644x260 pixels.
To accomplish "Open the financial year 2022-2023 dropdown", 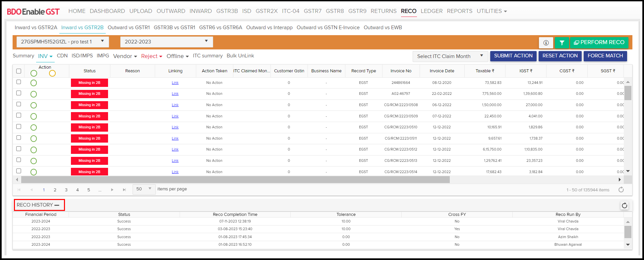I will (x=166, y=42).
